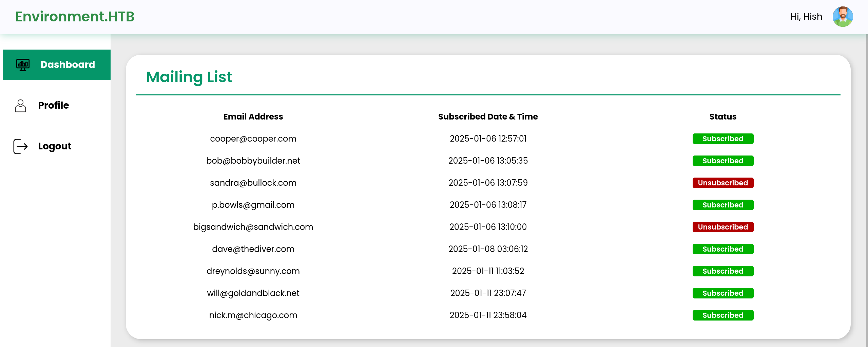Image resolution: width=868 pixels, height=347 pixels.
Task: Select the bob@bobbybuilder.net email address
Action: [253, 161]
